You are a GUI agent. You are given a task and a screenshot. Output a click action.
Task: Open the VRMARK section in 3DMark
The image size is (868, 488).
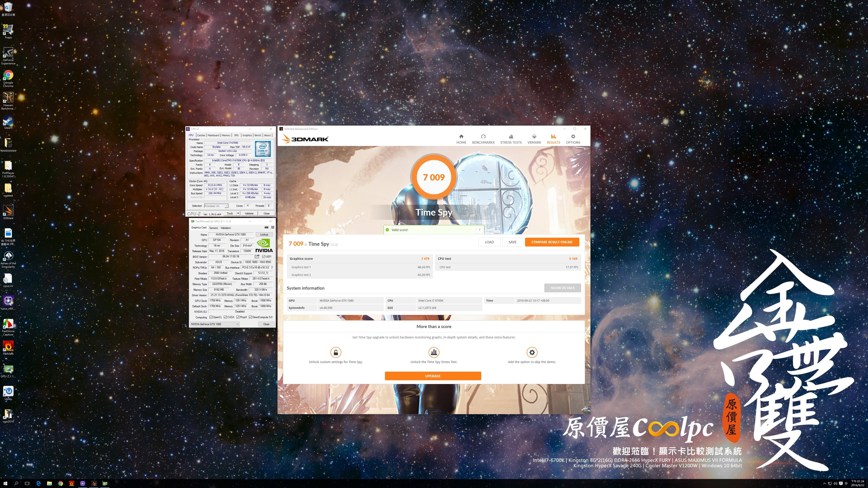coord(534,139)
